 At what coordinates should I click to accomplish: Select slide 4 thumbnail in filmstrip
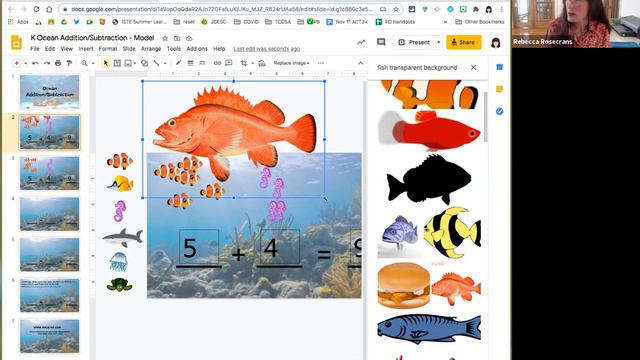(x=49, y=214)
